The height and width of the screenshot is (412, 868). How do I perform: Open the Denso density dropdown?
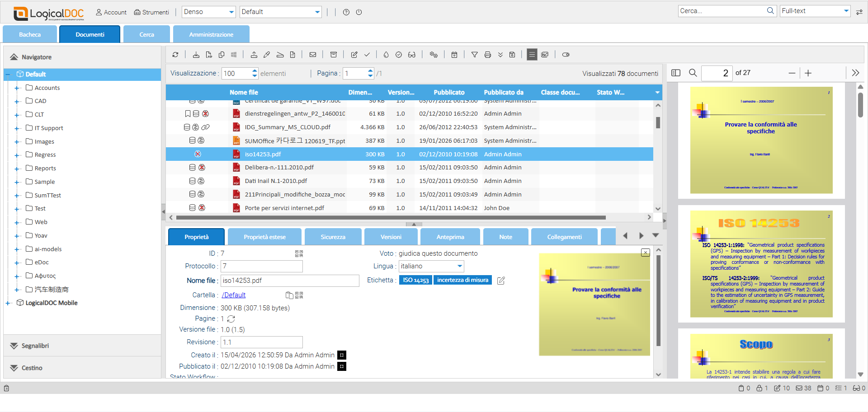[x=209, y=12]
